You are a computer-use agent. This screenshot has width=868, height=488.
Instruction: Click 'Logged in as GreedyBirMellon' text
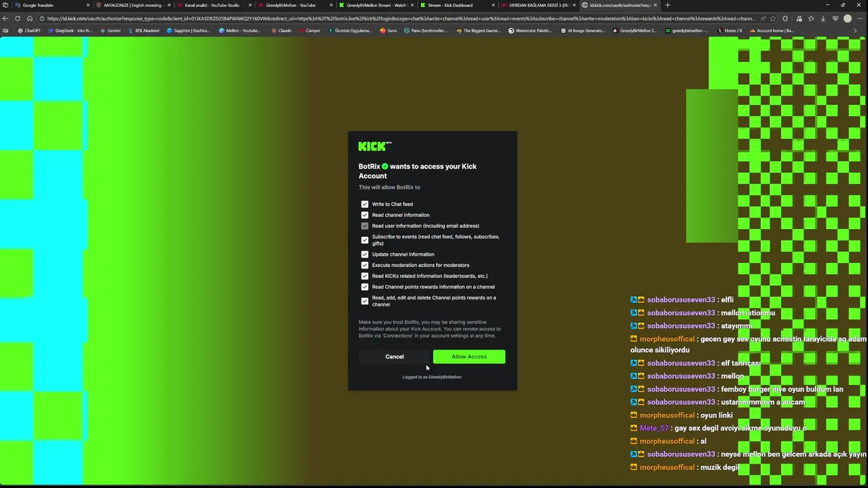[432, 377]
